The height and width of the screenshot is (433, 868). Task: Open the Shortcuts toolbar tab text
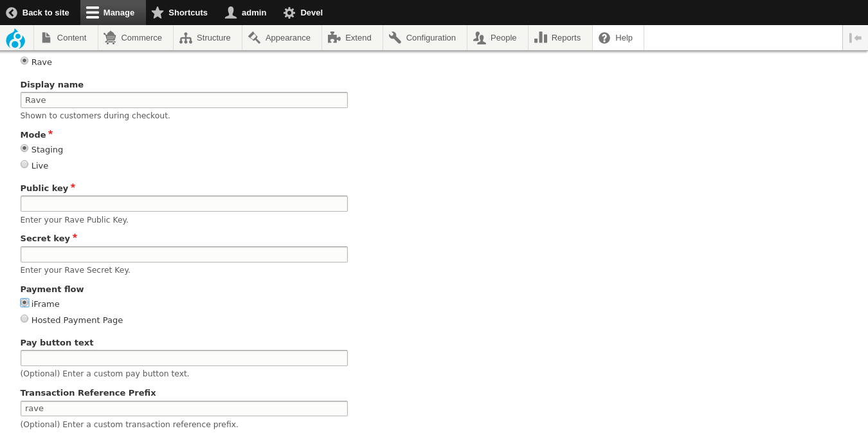tap(188, 12)
